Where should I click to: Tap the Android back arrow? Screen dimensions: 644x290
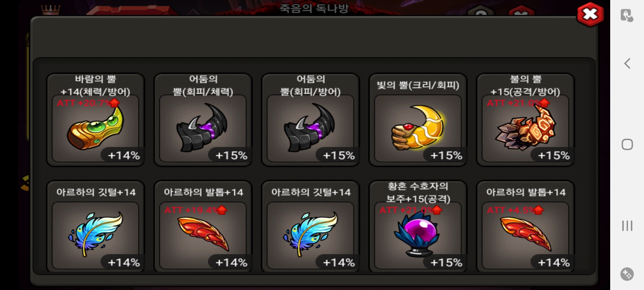[627, 63]
